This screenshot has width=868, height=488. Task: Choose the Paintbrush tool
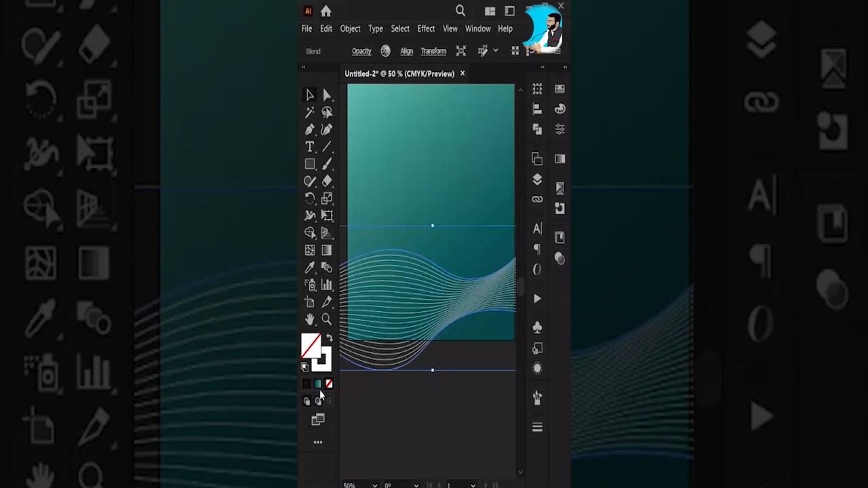[x=327, y=164]
